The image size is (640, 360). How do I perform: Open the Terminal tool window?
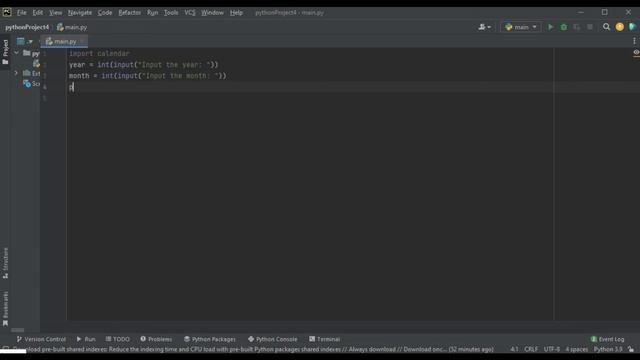pyautogui.click(x=324, y=339)
